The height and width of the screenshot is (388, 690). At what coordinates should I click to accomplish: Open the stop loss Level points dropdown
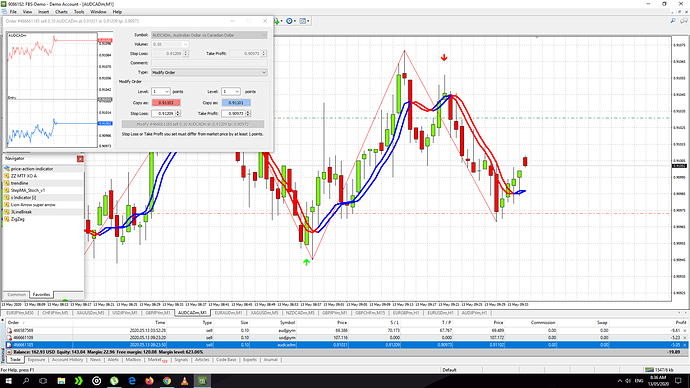point(160,92)
